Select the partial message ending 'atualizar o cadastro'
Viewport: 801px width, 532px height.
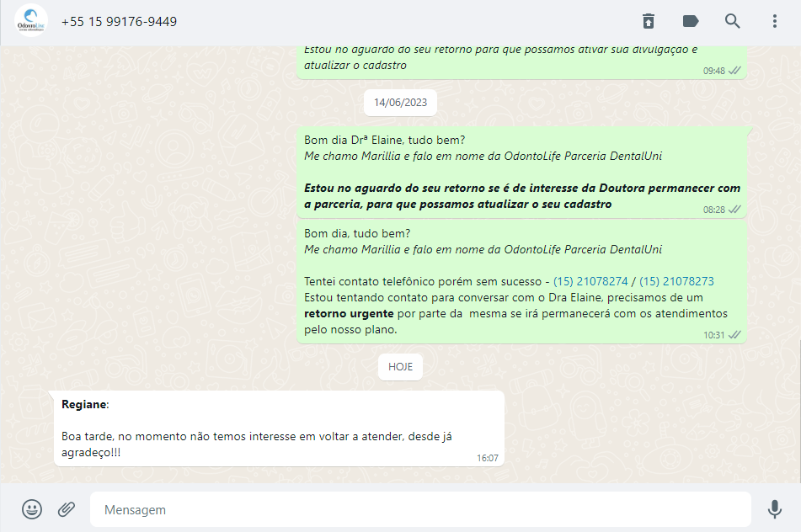pos(521,62)
